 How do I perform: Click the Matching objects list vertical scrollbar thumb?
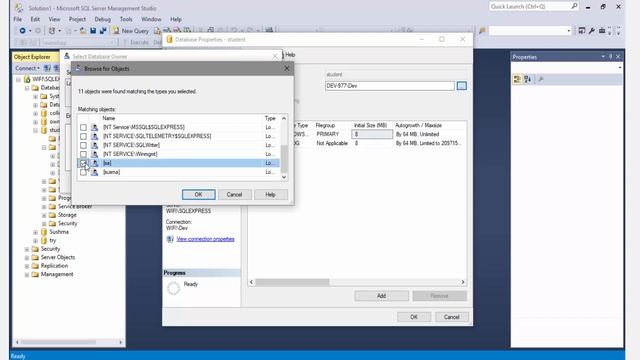tap(284, 159)
